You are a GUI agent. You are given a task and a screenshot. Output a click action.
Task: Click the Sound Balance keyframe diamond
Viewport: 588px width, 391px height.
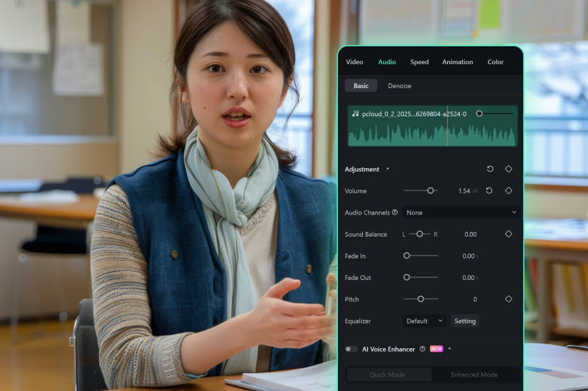[x=509, y=234]
